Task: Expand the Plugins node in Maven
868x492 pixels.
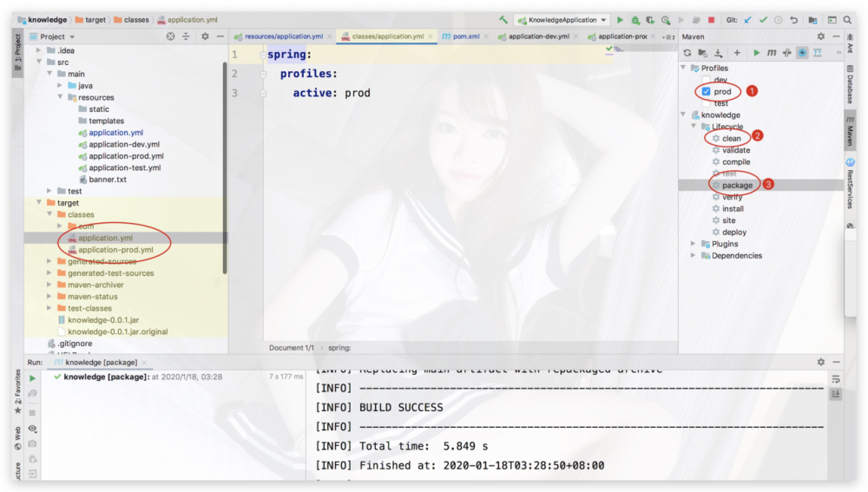Action: 693,244
